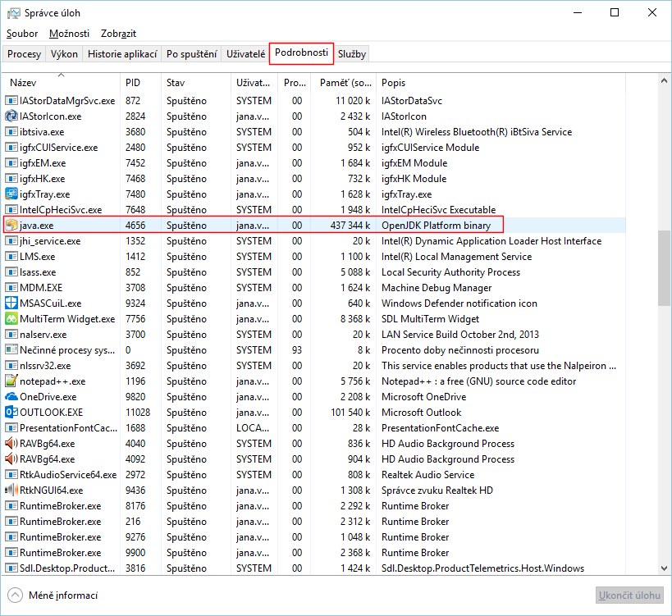The image size is (672, 616).
Task: Select LOCA... user of PresentationFontCache
Action: [x=253, y=428]
